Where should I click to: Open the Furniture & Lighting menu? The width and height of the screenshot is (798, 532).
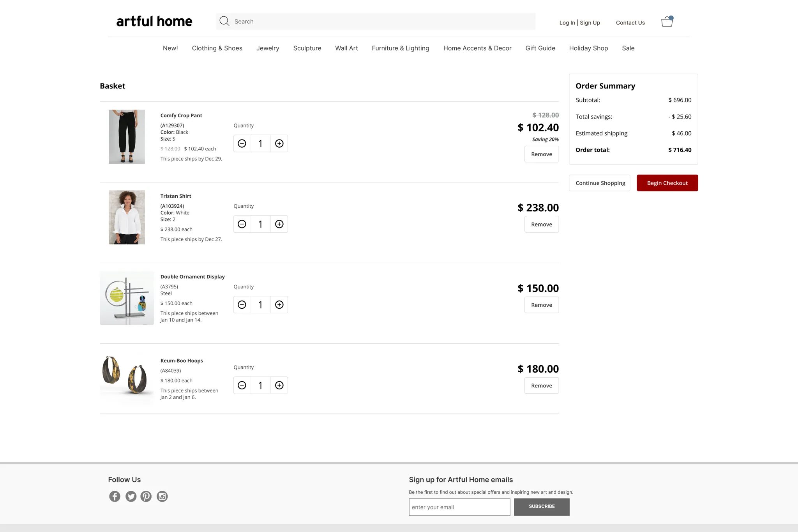click(x=400, y=48)
